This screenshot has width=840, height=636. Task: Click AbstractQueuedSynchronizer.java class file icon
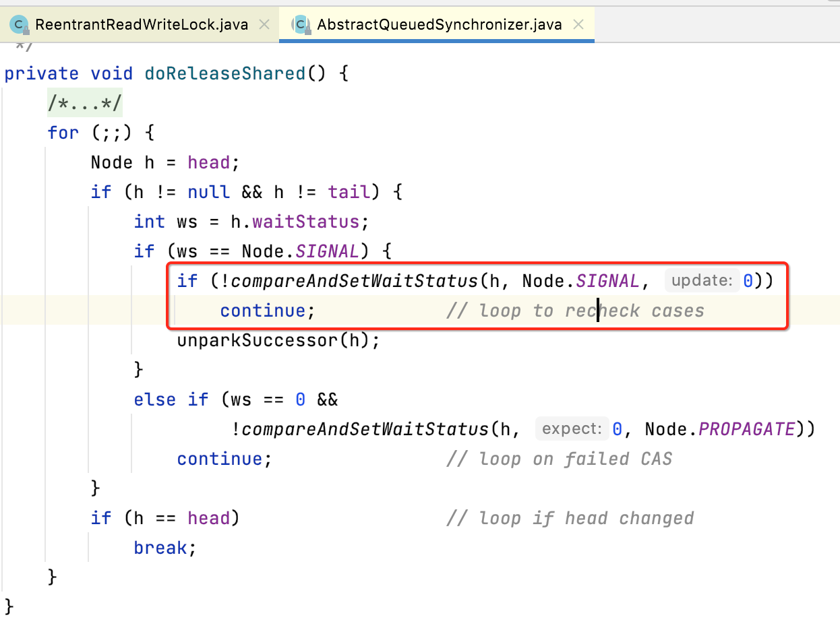pyautogui.click(x=301, y=26)
